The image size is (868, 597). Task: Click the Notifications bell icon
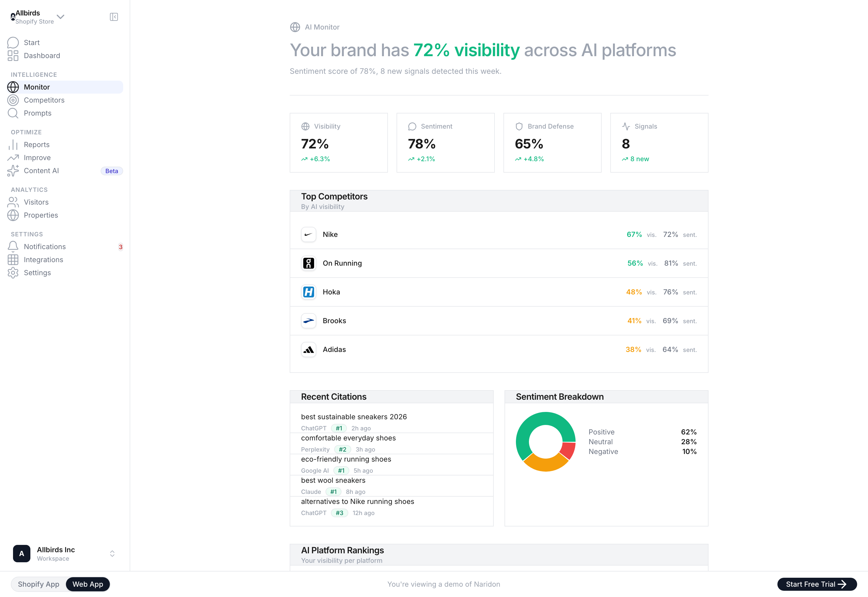13,247
